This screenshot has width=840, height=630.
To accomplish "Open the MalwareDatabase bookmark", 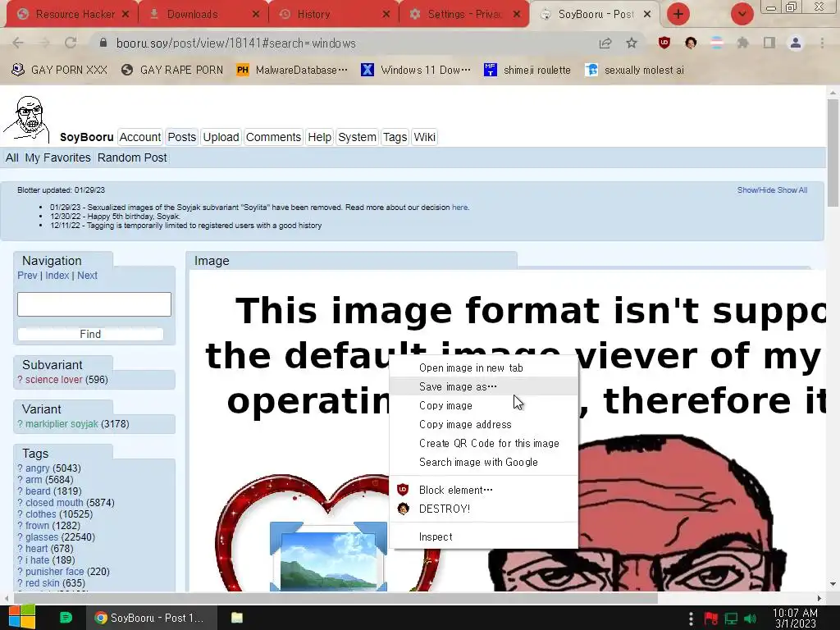I will point(292,71).
